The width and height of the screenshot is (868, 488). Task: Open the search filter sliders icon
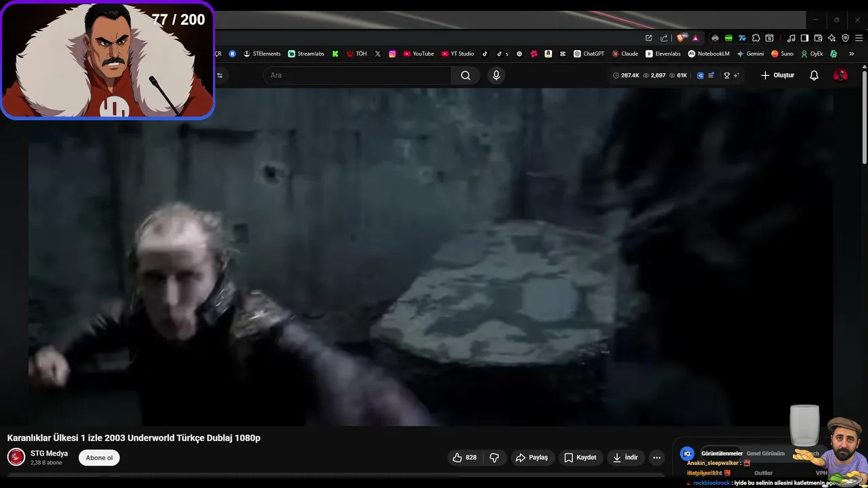pyautogui.click(x=219, y=75)
